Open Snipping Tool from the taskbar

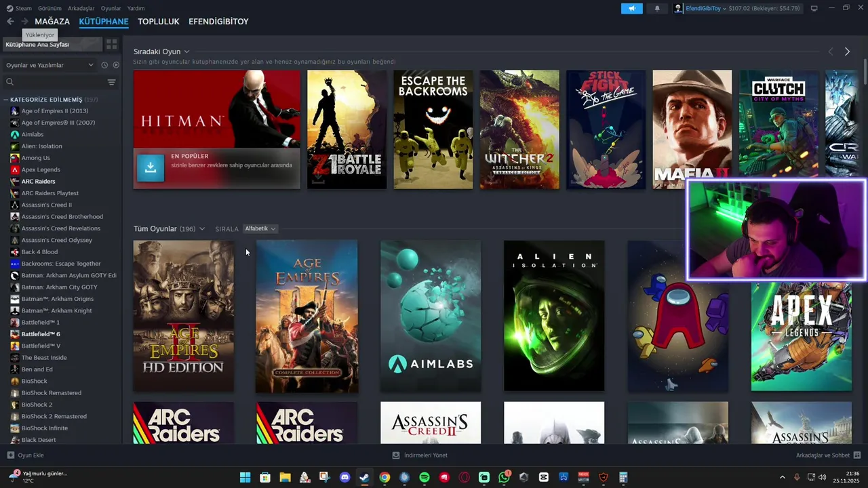(325, 477)
